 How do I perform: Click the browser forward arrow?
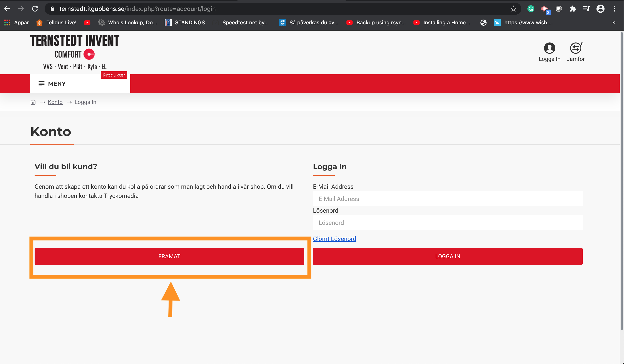pos(21,9)
